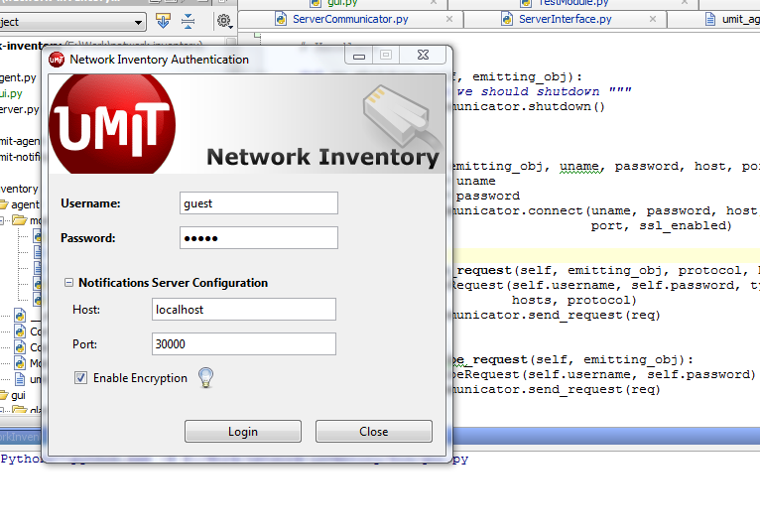
Task: Click the collapse all icon in project toolbar
Action: click(x=189, y=21)
